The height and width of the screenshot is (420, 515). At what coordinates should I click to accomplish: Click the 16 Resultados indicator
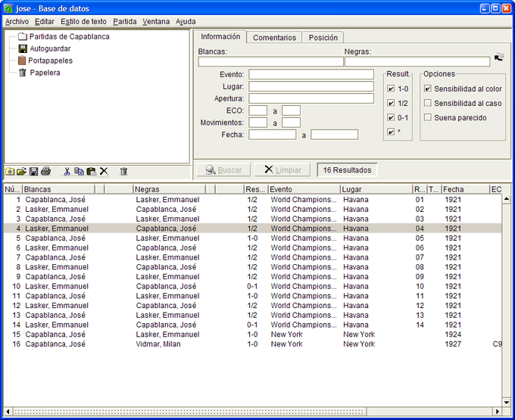point(347,170)
